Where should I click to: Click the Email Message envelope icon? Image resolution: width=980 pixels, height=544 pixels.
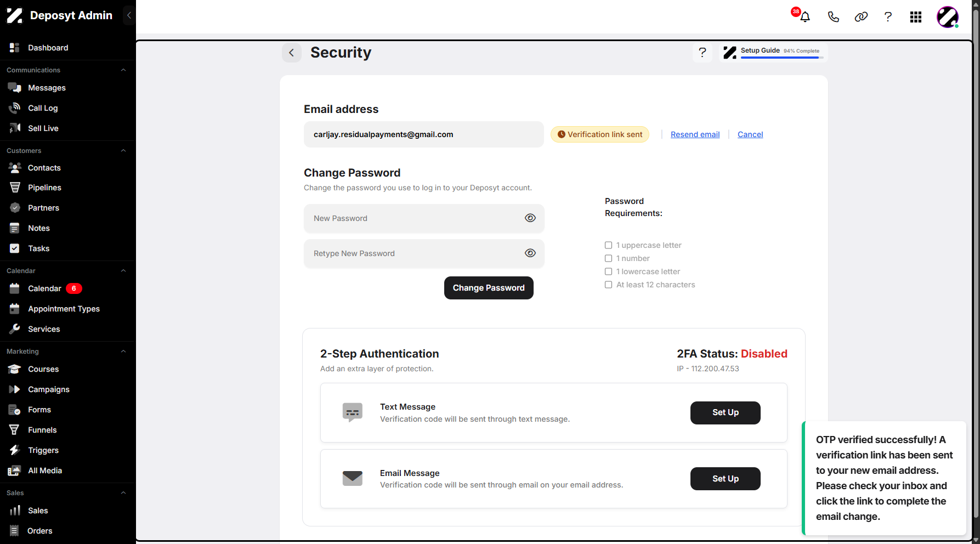point(353,478)
